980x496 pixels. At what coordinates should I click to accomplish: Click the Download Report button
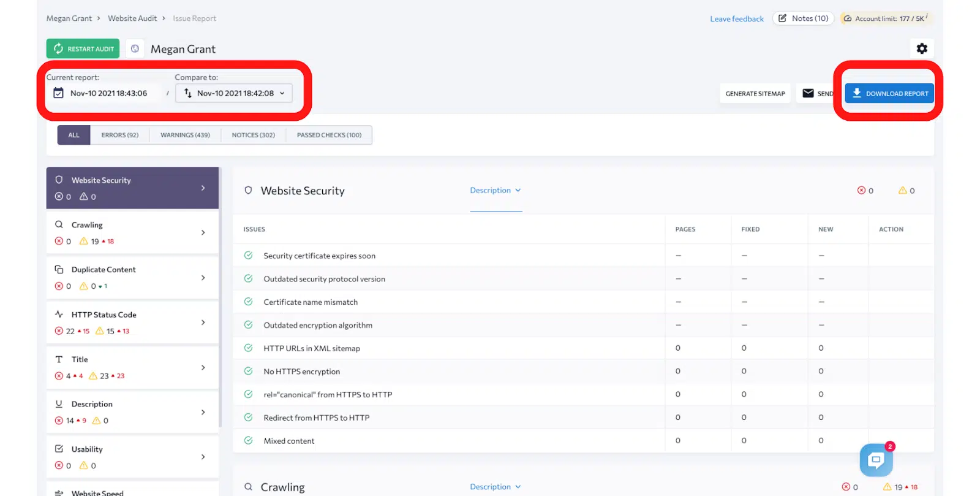pyautogui.click(x=889, y=93)
